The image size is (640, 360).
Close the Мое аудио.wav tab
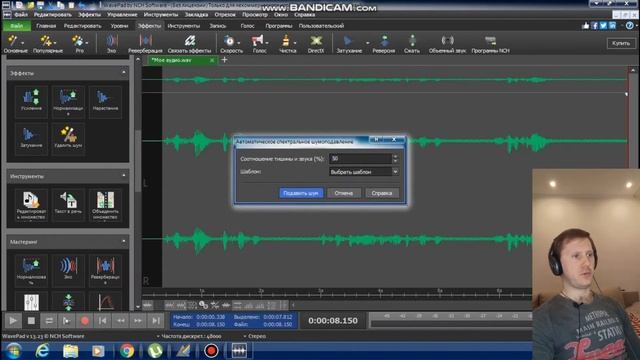click(x=212, y=60)
